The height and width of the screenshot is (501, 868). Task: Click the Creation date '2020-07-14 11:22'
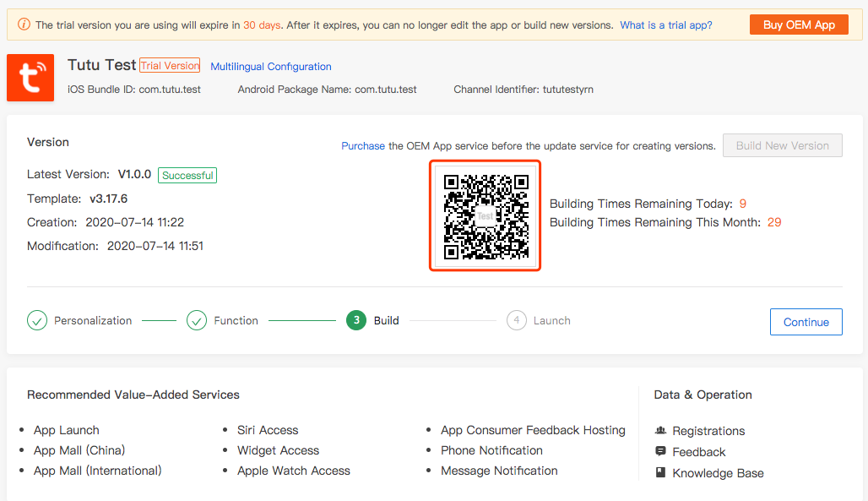134,223
